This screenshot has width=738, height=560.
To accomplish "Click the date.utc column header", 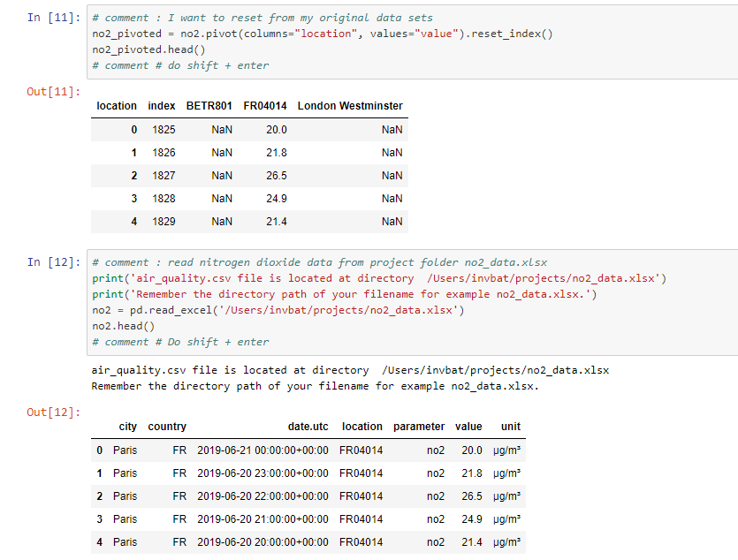I will [308, 427].
